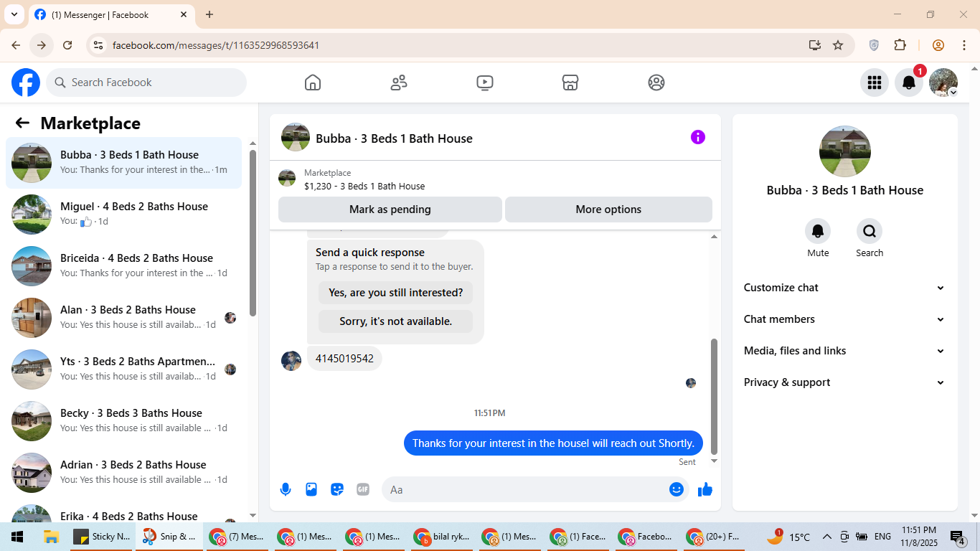This screenshot has width=980, height=551.
Task: Click the Search Facebook field
Action: point(146,83)
